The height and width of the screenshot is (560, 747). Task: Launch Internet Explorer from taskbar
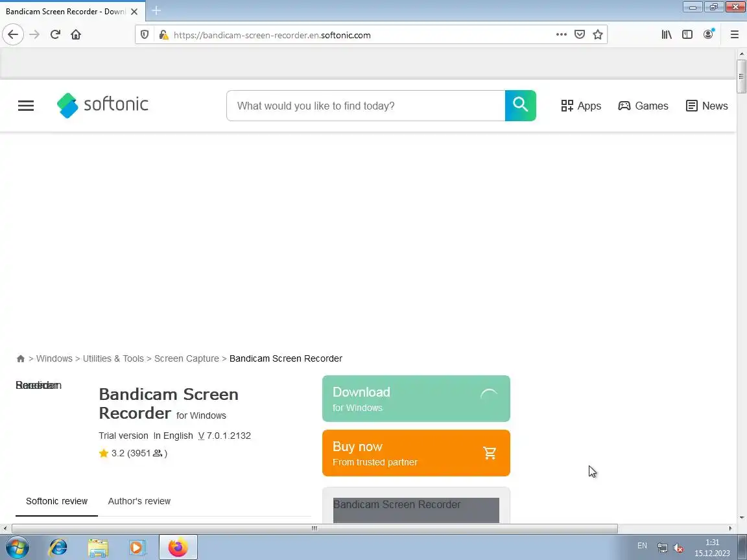coord(58,548)
